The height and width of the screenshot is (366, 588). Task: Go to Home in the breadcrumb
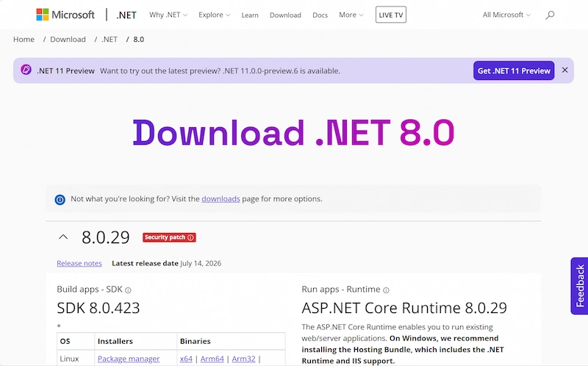point(24,40)
